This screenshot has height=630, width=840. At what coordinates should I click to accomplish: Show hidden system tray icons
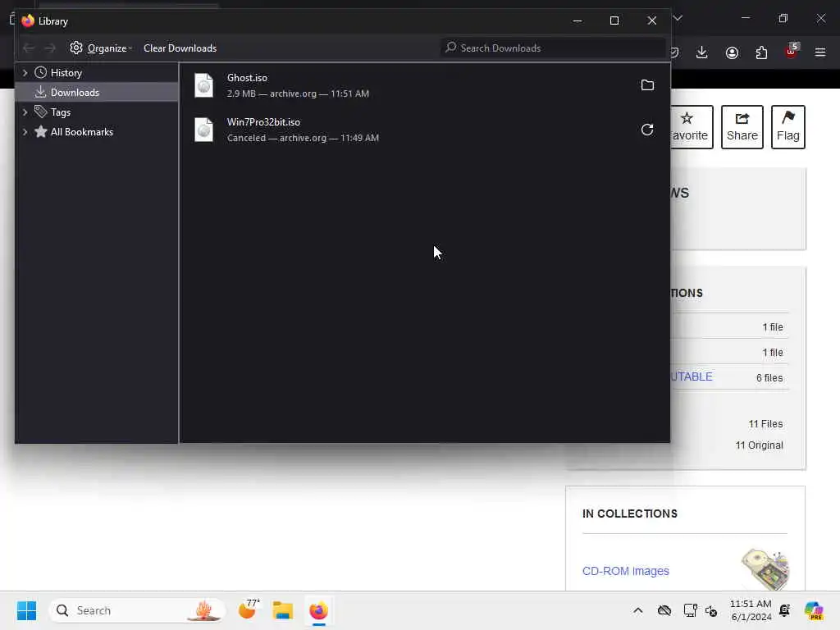point(637,610)
